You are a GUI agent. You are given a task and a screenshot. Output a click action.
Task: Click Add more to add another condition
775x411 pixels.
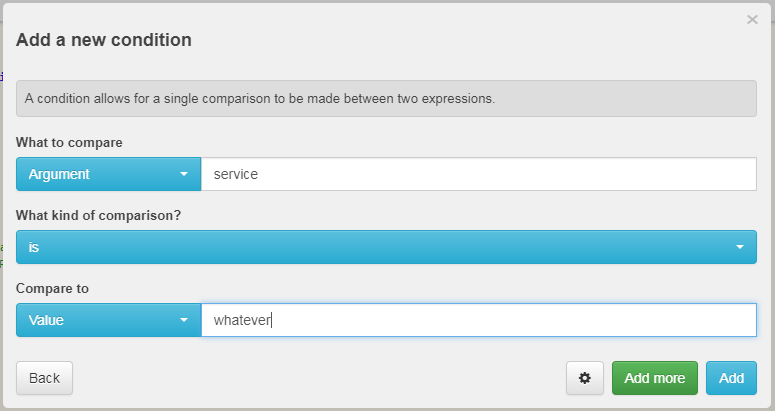point(654,378)
